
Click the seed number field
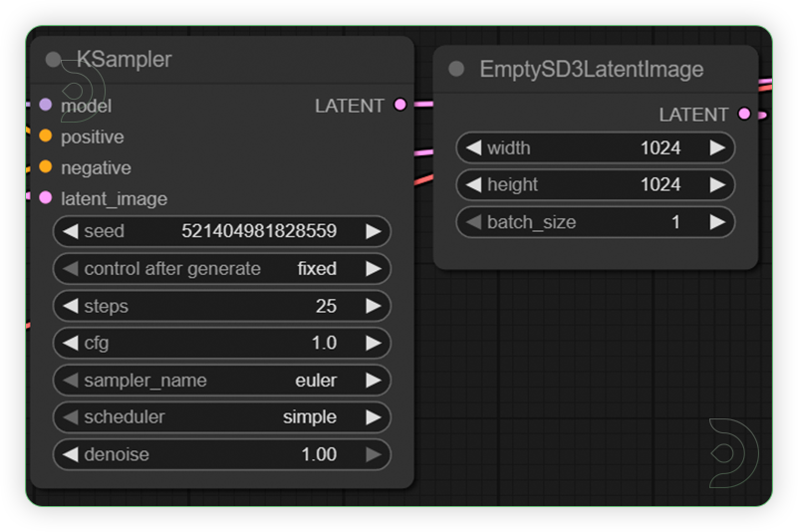tap(259, 231)
